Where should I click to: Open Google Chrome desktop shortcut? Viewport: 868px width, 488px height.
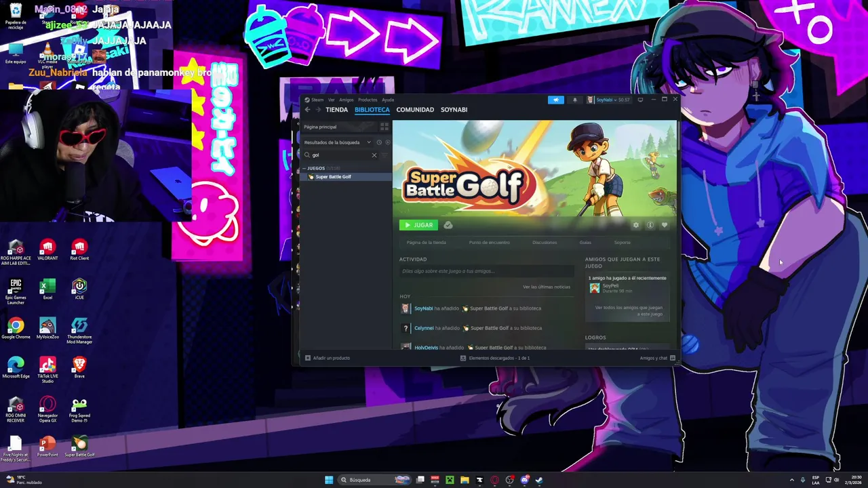(x=16, y=328)
